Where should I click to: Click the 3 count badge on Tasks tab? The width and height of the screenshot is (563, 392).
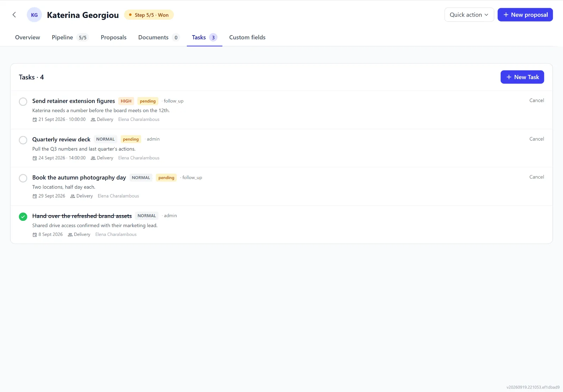point(213,38)
